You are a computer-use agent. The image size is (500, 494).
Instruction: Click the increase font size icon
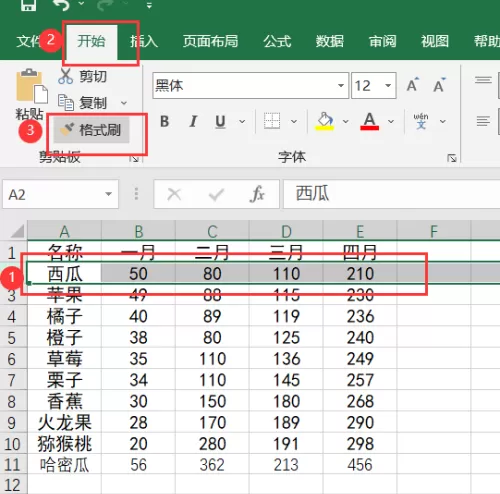[413, 85]
